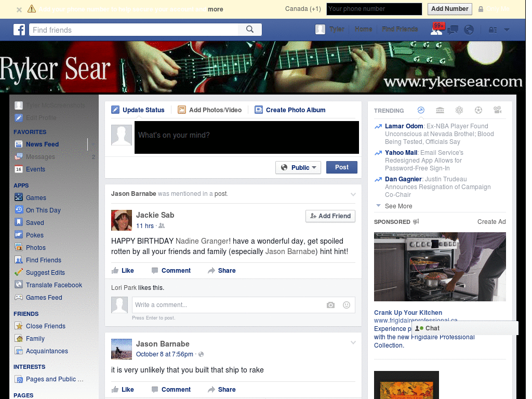
Task: Open friend requests notification icon
Action: click(x=436, y=30)
